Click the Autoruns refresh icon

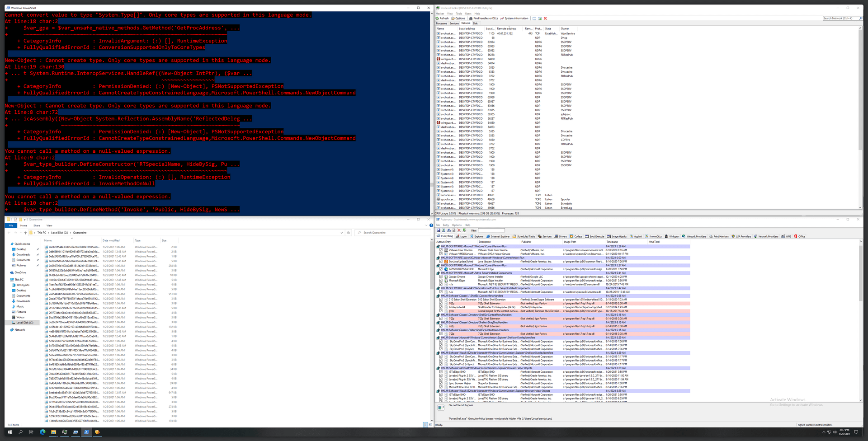point(443,230)
